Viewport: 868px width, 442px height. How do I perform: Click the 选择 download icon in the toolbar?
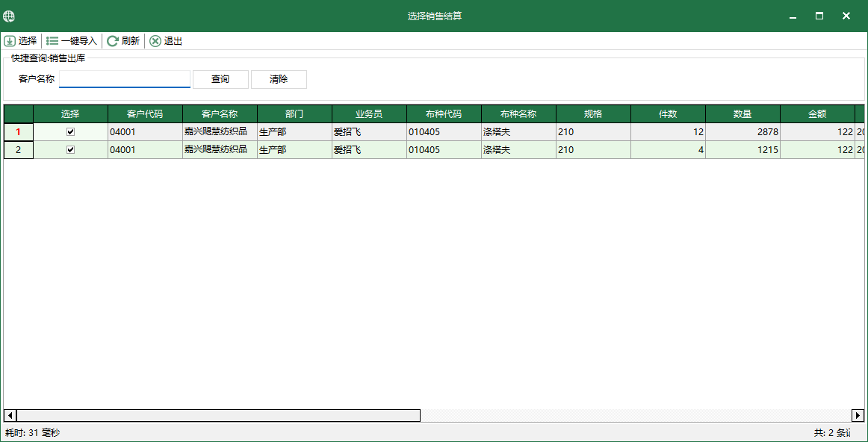[x=10, y=41]
